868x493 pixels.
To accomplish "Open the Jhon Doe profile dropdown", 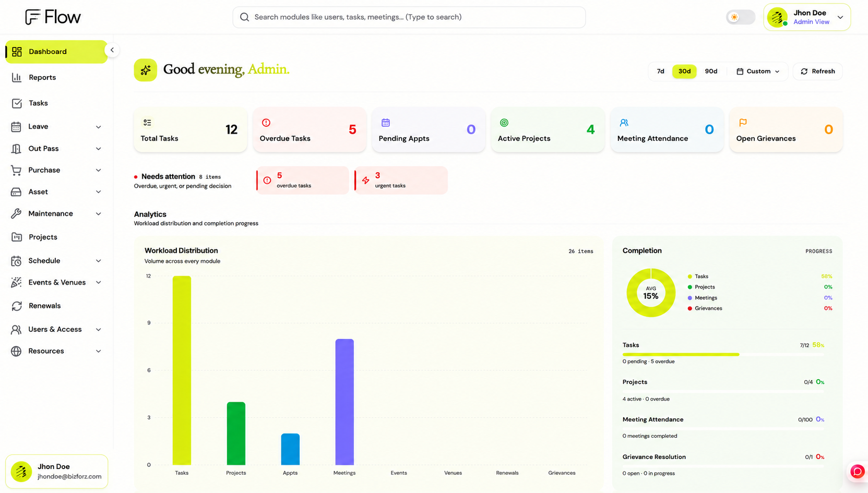I will [807, 17].
